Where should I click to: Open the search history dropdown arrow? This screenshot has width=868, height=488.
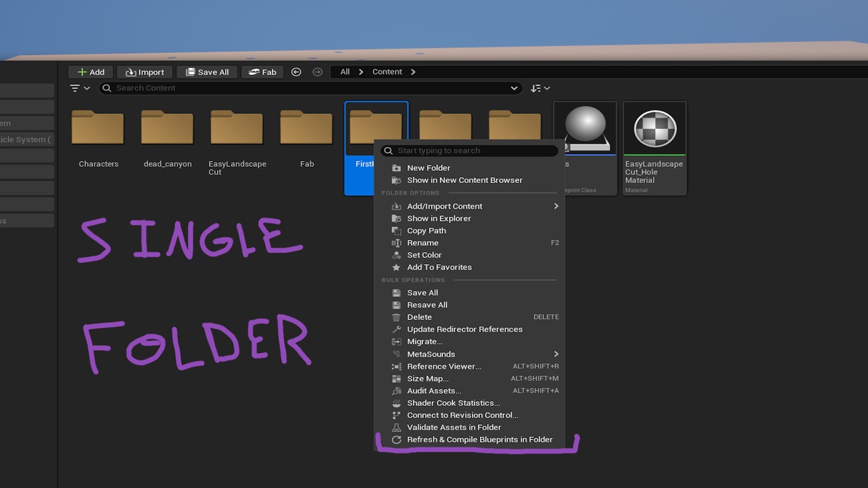click(514, 88)
